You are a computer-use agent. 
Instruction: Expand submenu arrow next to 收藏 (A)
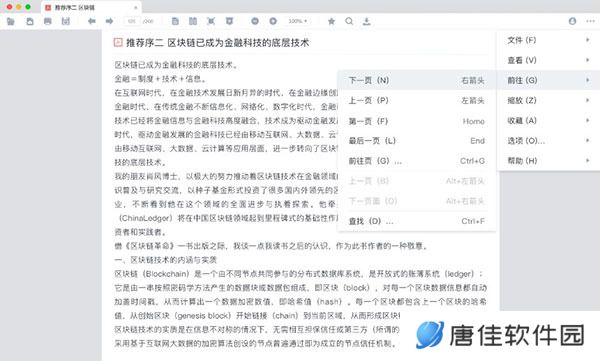[x=587, y=120]
